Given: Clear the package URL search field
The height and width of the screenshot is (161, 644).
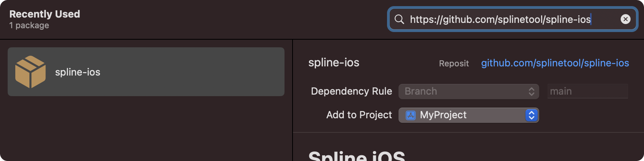Looking at the screenshot, I should coord(625,19).
